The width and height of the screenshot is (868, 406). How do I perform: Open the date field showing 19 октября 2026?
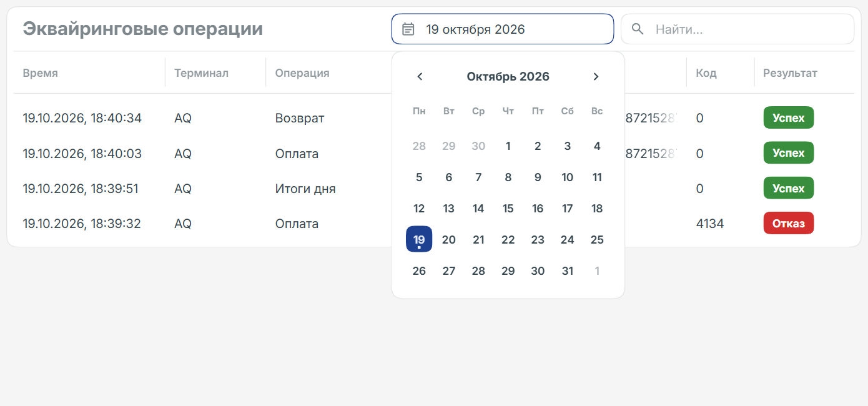503,29
